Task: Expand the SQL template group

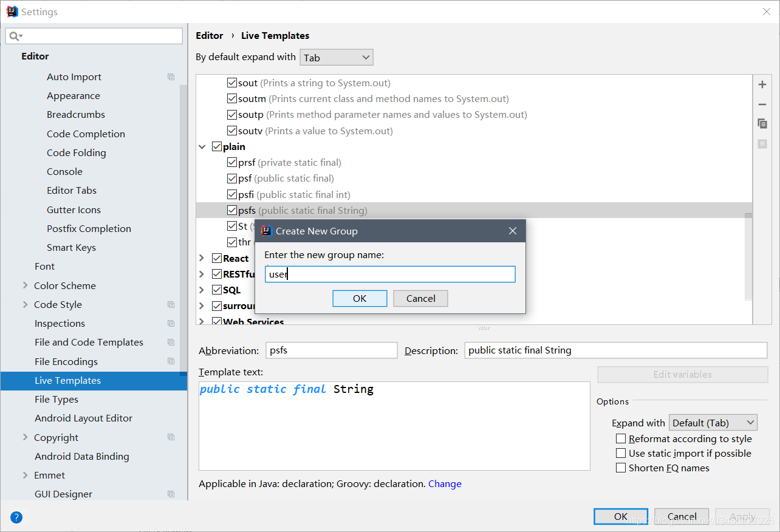Action: tap(202, 290)
